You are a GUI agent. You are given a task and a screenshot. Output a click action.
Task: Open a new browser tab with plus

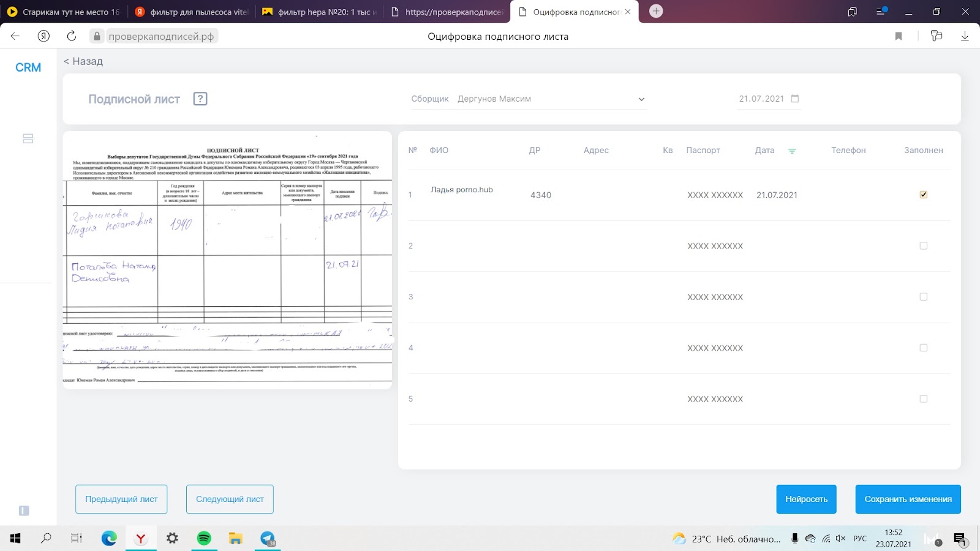656,11
